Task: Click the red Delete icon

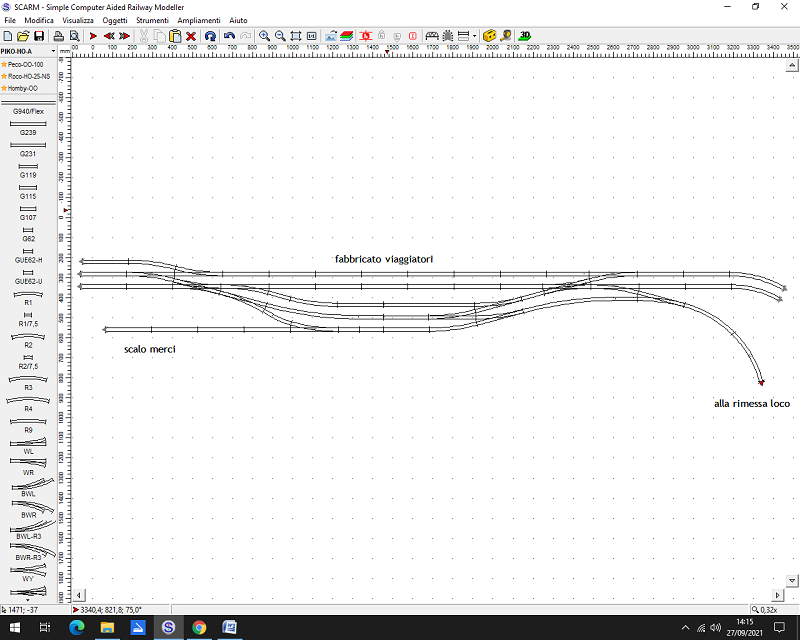Action: coord(191,36)
